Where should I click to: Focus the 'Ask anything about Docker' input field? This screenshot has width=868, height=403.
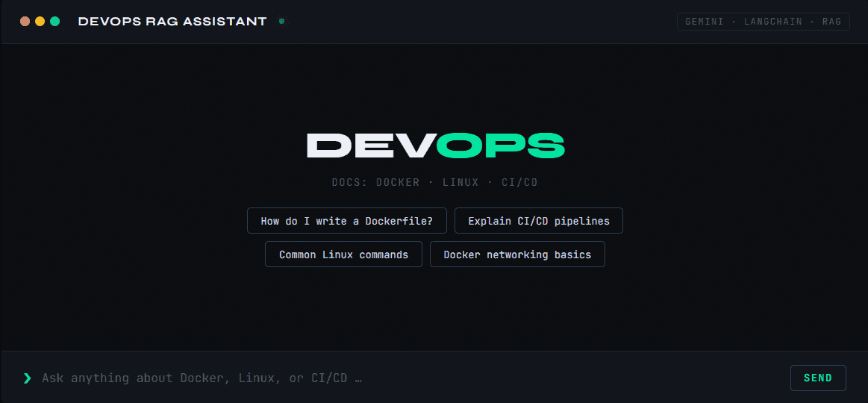410,378
